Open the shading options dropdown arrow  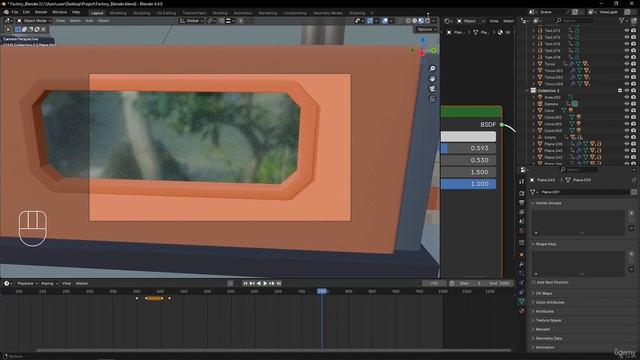[x=434, y=20]
